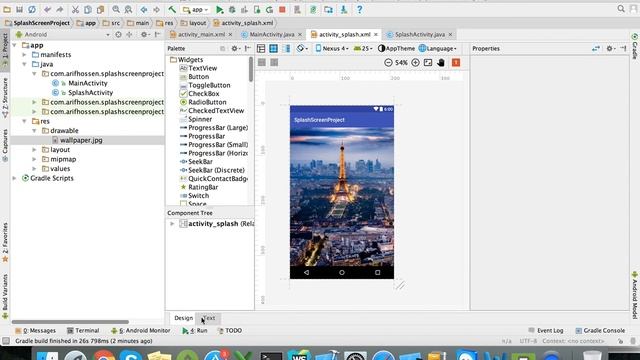This screenshot has height=360, width=640.
Task: Click the Open folder icon in main toolbar
Action: [7, 9]
